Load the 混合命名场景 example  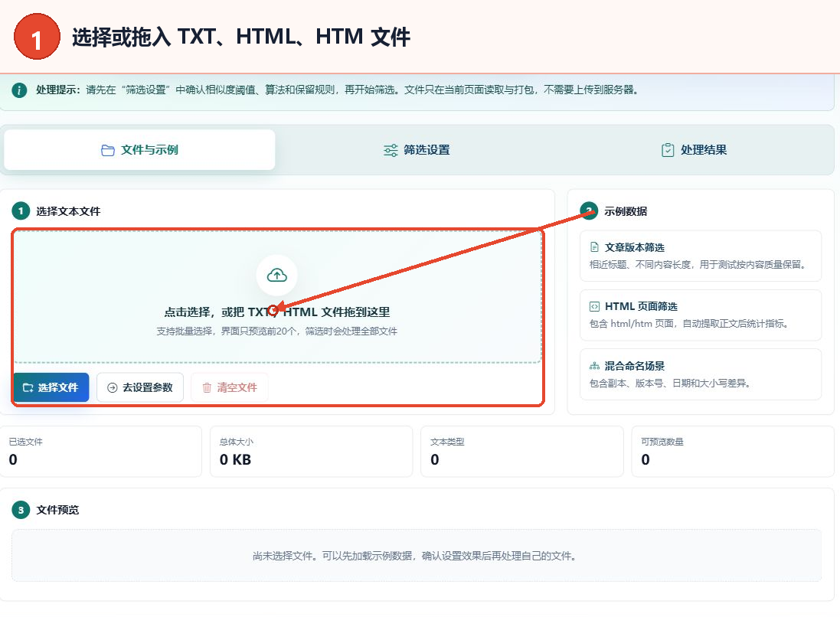point(700,374)
